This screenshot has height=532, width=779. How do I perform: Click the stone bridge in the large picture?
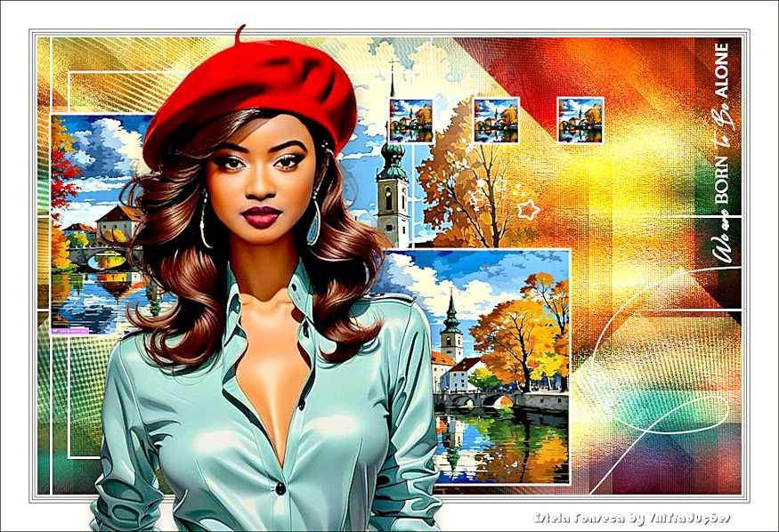pos(481,402)
